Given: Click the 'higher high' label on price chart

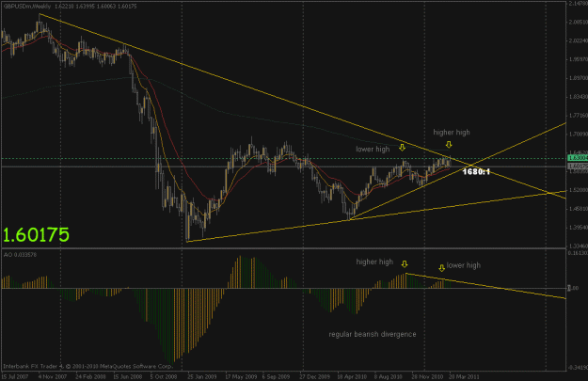Looking at the screenshot, I should pos(452,133).
